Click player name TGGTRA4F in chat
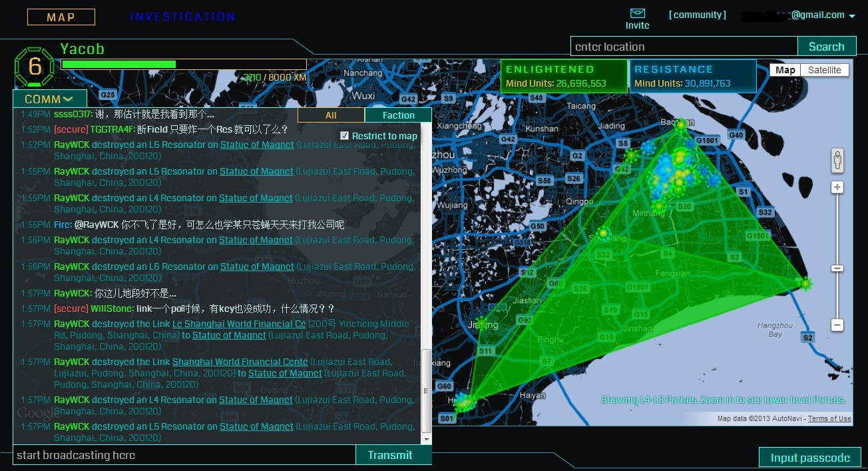 (112, 129)
